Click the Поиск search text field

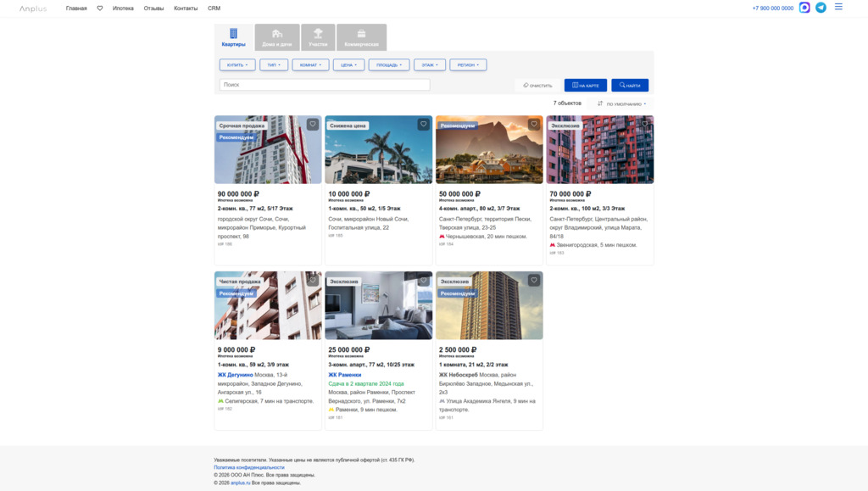click(325, 85)
